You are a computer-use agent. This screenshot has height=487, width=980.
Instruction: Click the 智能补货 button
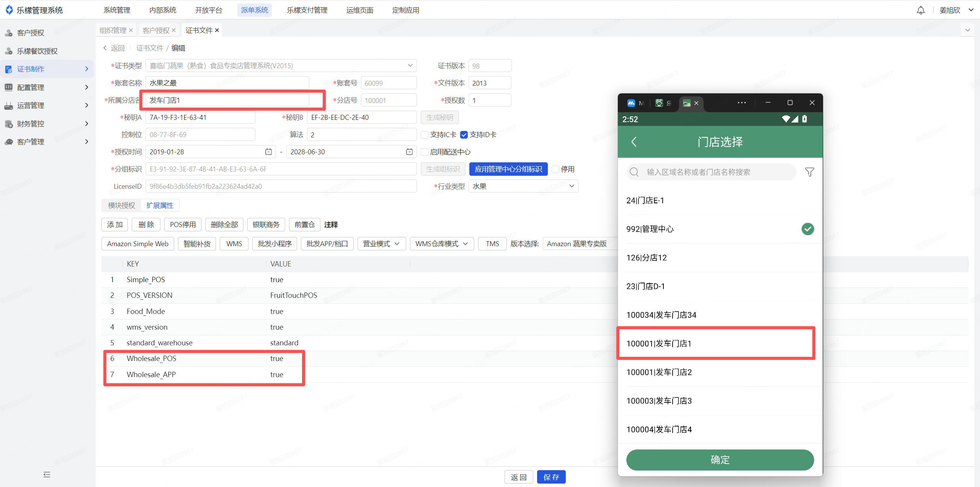coord(197,244)
